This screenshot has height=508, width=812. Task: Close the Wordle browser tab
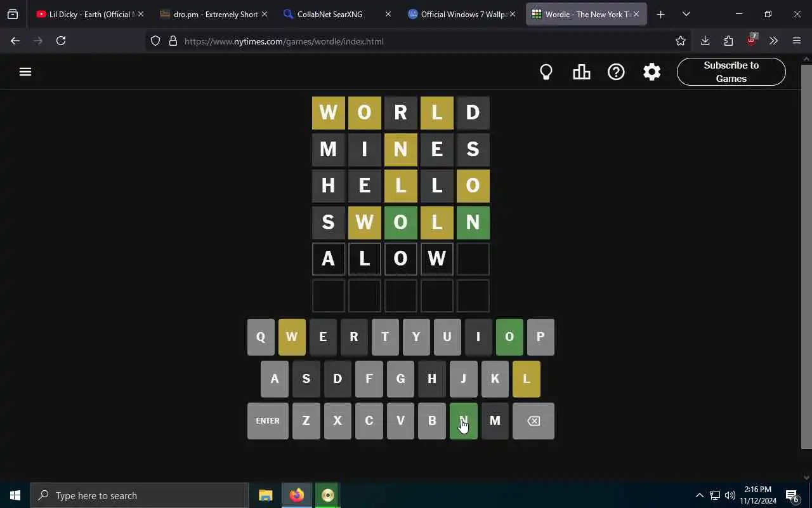pos(636,14)
